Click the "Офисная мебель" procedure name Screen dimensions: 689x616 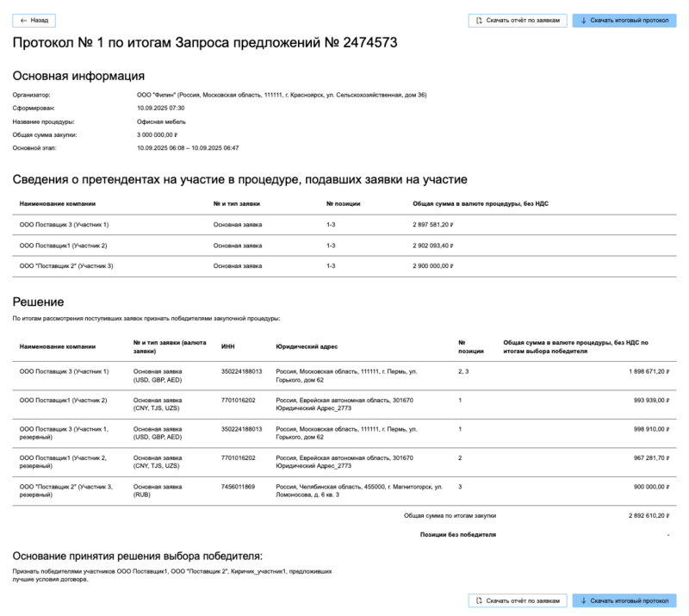[x=158, y=121]
